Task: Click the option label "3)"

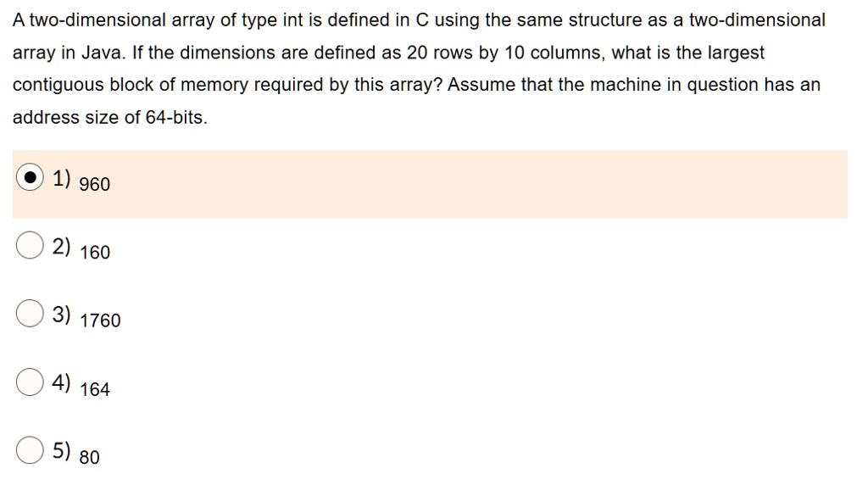Action: [x=61, y=315]
